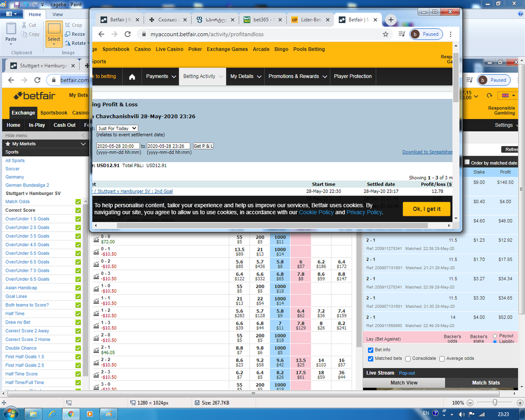Adjust the Paint zoom slider

point(495,403)
